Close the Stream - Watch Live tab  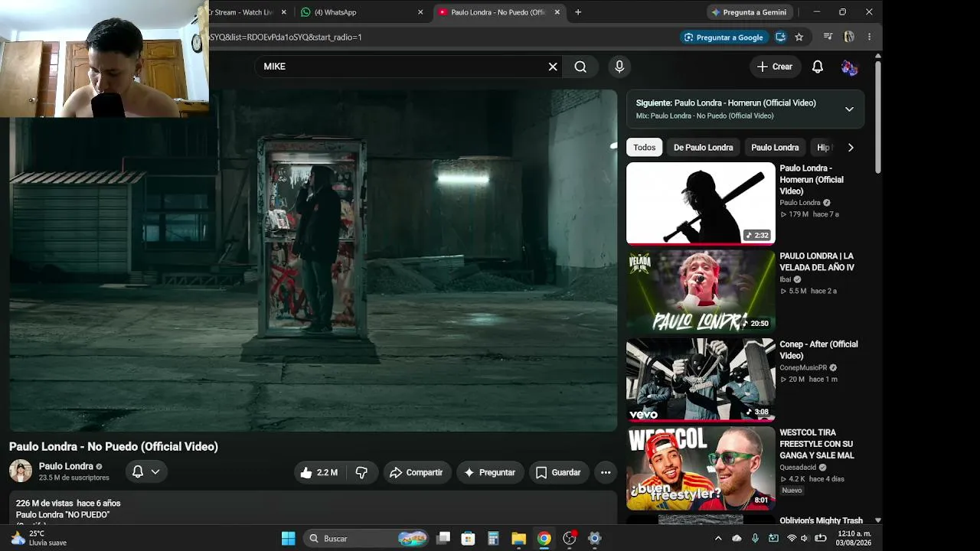click(x=284, y=12)
